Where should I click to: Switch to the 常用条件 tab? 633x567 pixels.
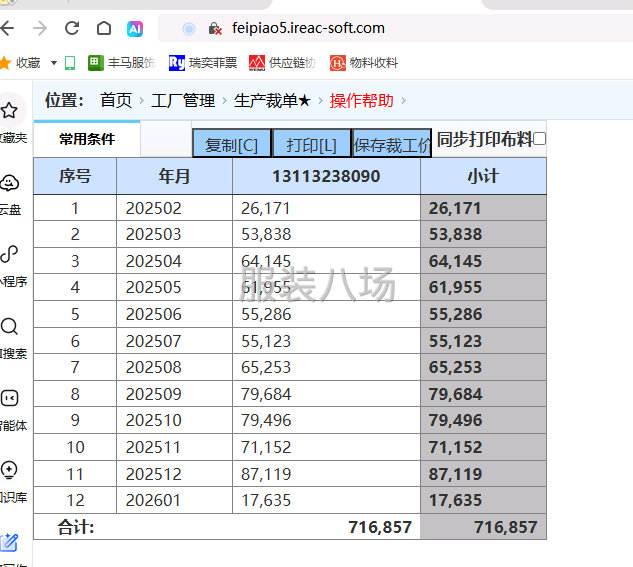click(87, 139)
